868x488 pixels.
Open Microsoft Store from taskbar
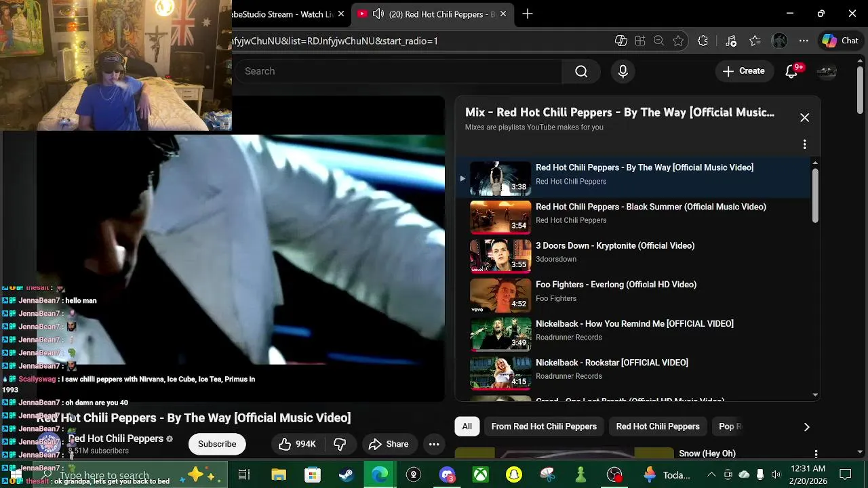(x=312, y=475)
